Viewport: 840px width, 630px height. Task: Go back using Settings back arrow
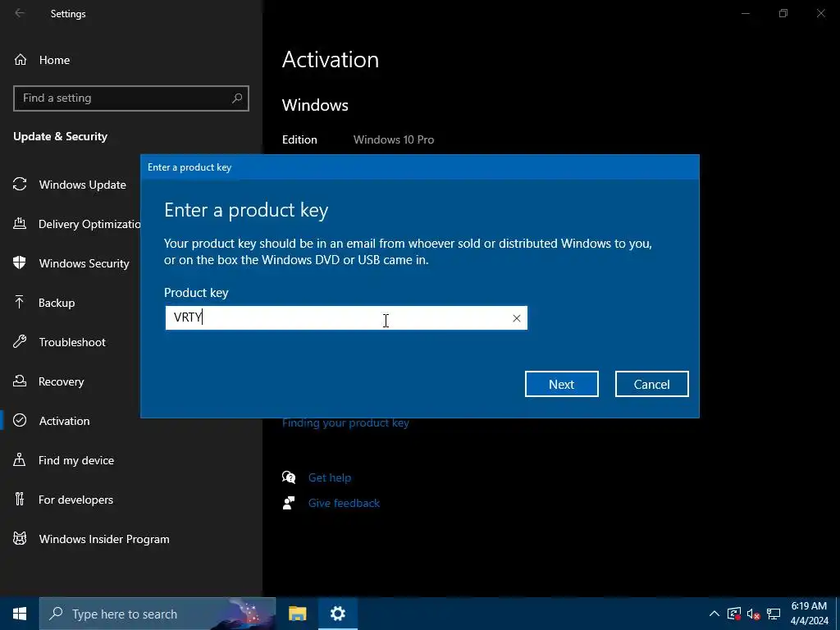(x=20, y=13)
